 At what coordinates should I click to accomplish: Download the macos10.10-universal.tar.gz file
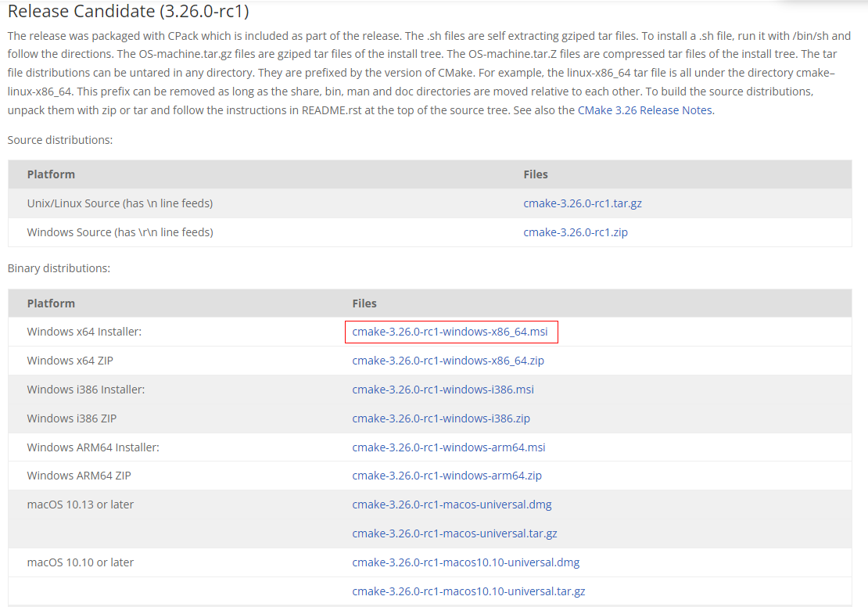click(x=468, y=591)
